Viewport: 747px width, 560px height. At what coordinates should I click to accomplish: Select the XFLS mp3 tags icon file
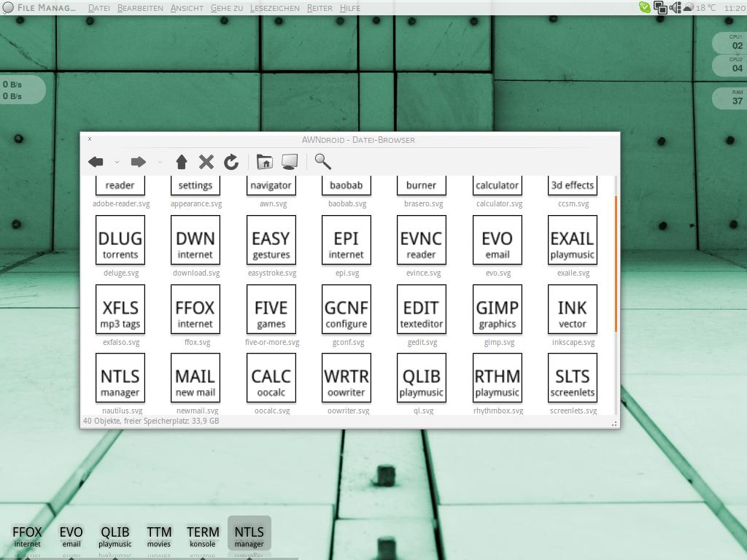click(x=120, y=309)
